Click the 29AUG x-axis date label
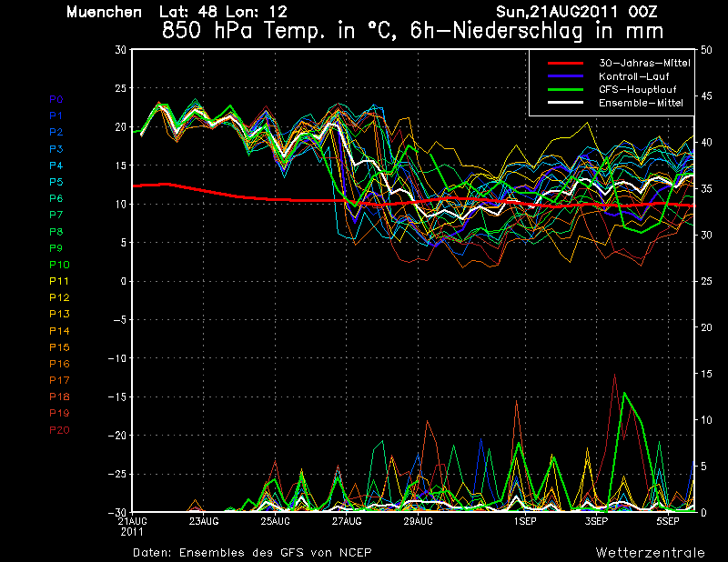This screenshot has width=728, height=562. point(418,522)
